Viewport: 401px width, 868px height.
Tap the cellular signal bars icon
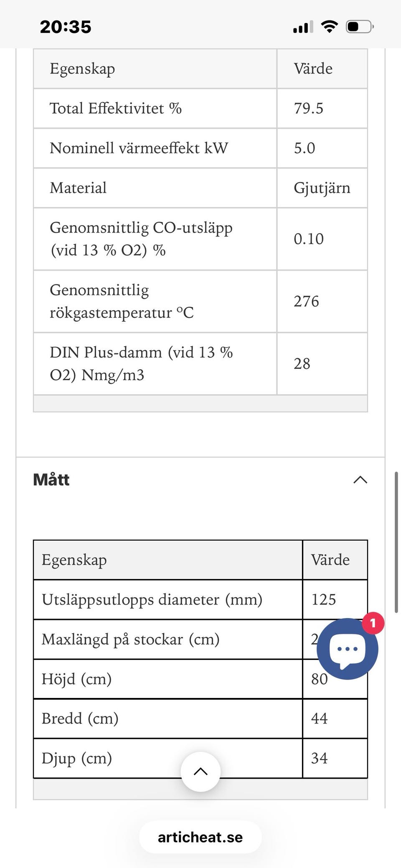point(303,27)
